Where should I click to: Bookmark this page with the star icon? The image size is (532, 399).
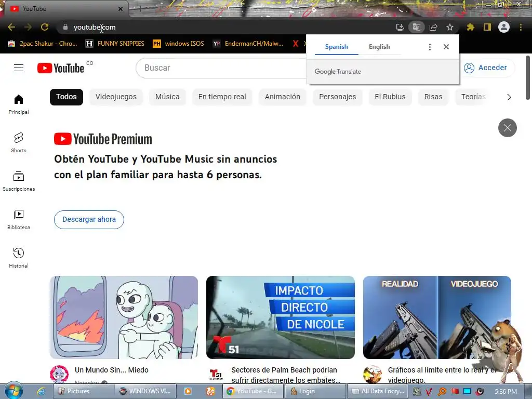point(450,27)
